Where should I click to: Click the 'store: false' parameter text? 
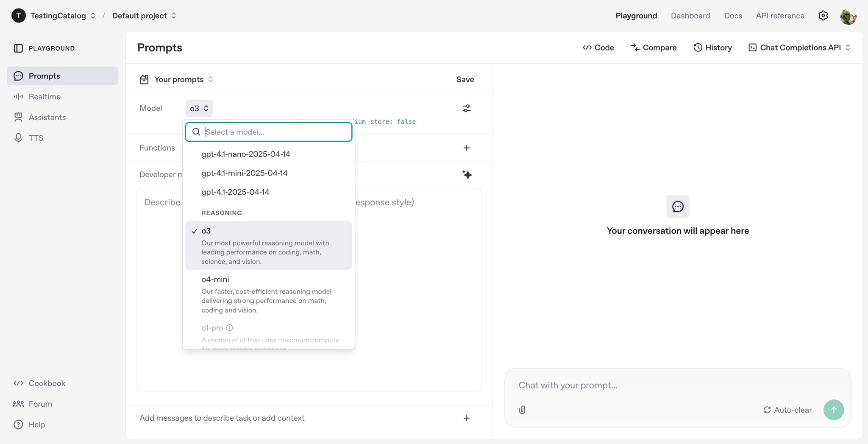393,122
